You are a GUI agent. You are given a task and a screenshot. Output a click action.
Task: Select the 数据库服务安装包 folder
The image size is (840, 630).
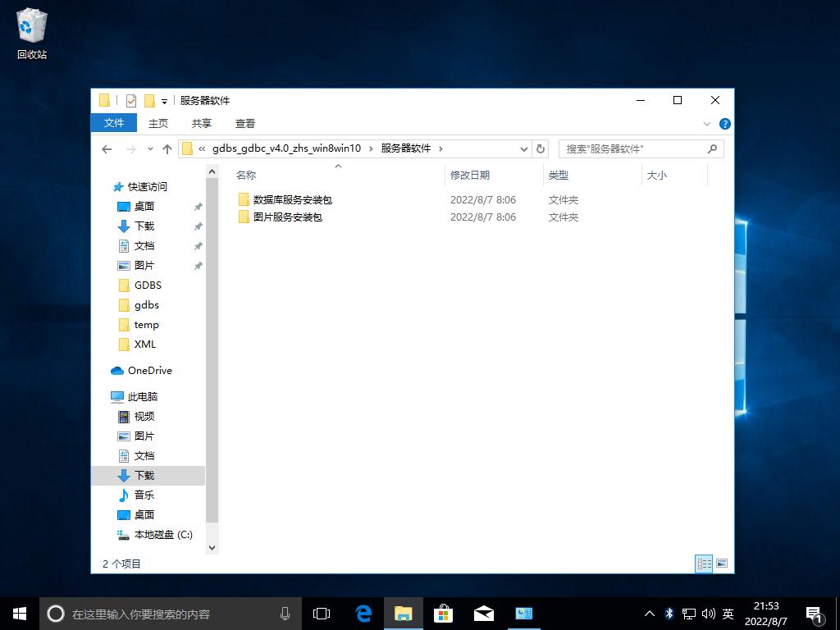tap(292, 199)
